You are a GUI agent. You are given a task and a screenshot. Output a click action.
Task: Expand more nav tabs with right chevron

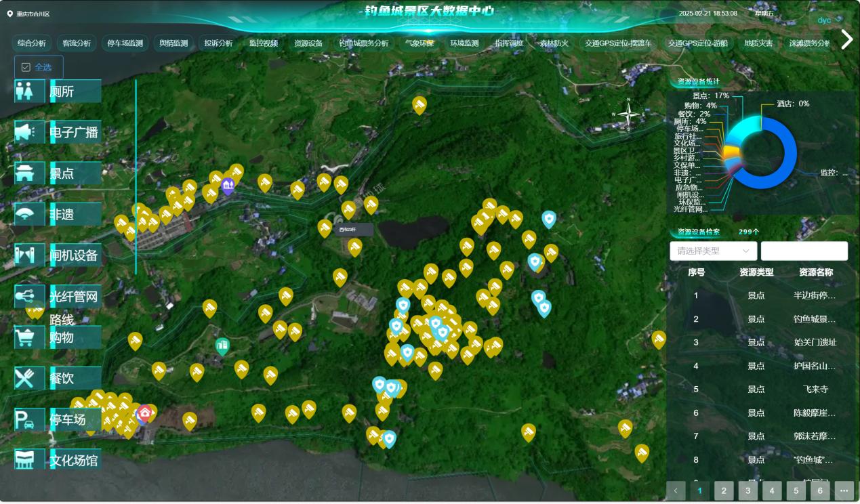point(846,40)
